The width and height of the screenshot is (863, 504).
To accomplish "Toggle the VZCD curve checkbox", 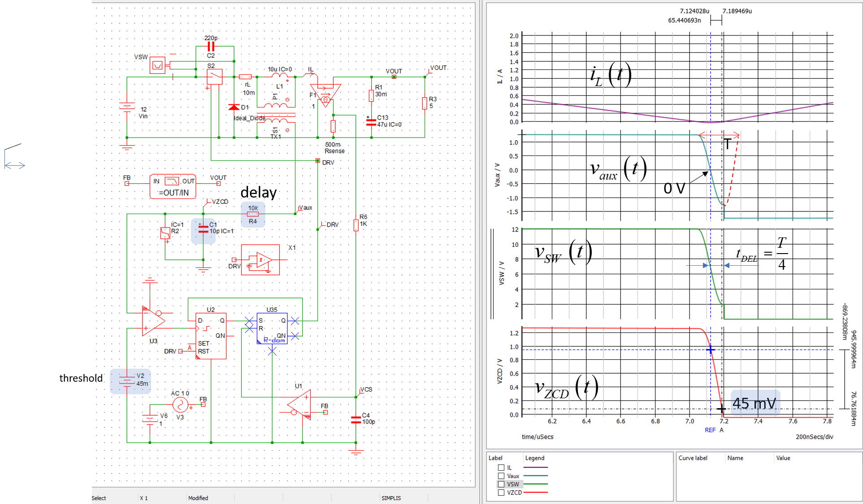I will tap(501, 492).
